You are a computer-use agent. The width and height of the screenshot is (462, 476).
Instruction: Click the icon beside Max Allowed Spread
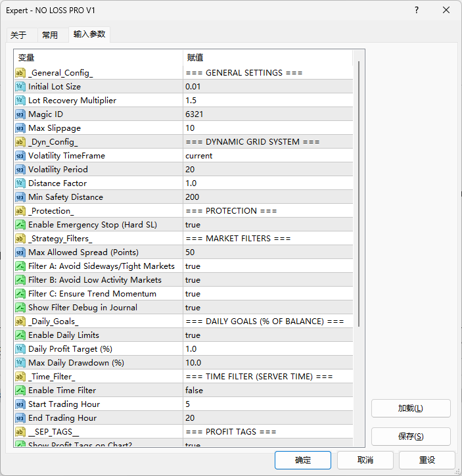(20, 252)
